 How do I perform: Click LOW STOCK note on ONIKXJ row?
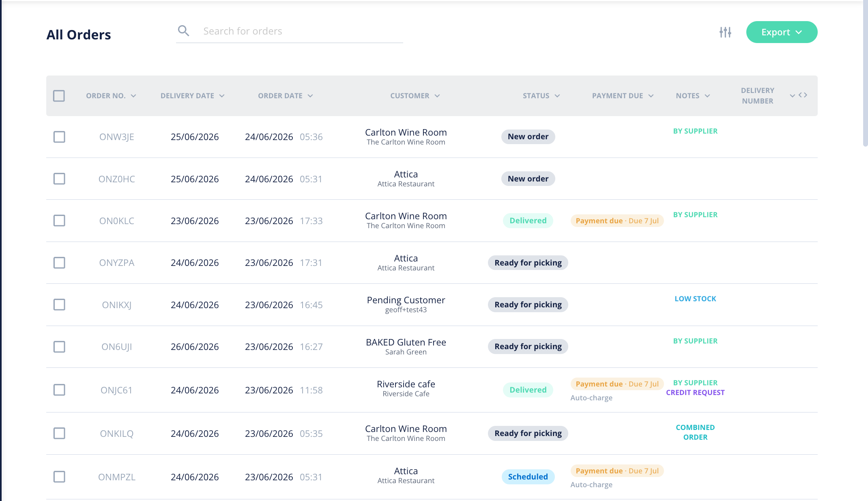(x=695, y=299)
